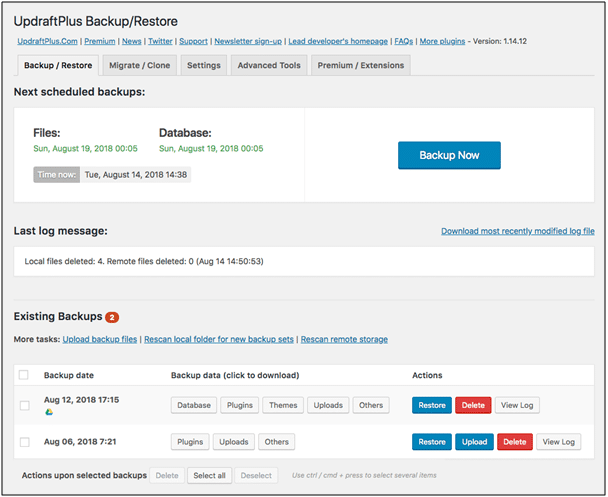Click the Select all button
This screenshot has width=608, height=497.
(x=209, y=475)
